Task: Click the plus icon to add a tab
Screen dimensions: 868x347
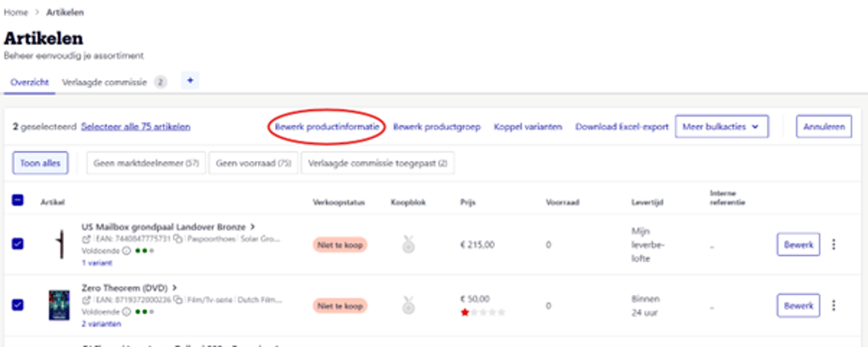Action: tap(190, 81)
